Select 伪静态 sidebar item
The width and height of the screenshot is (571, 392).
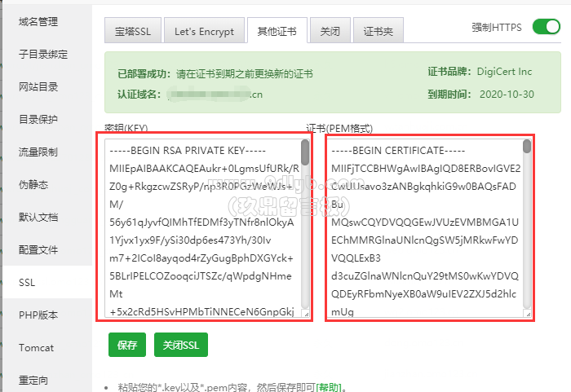tap(33, 184)
